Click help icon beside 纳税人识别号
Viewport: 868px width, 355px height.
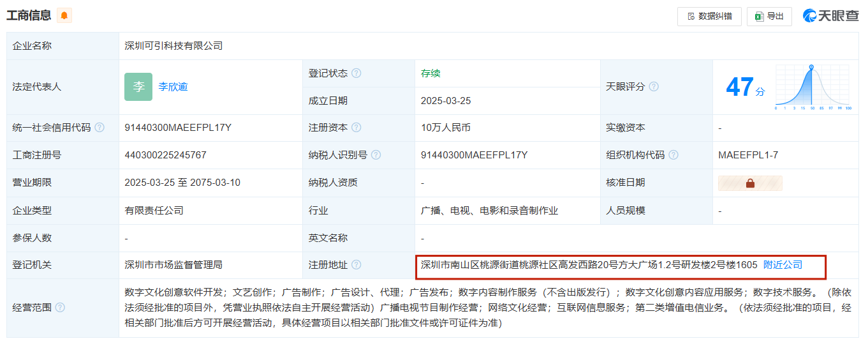click(376, 155)
